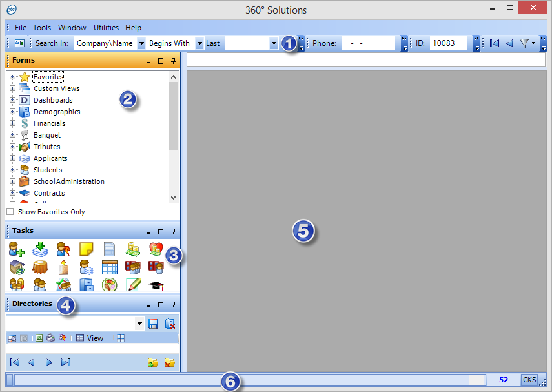Click the person with lightning bolt task icon
The width and height of the screenshot is (552, 392).
(63, 249)
